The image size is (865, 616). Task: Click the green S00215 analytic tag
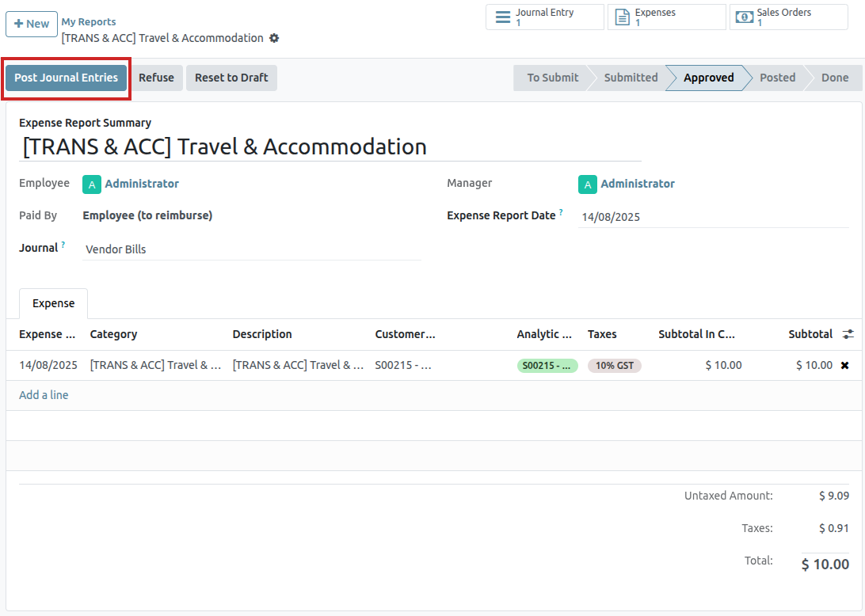(547, 366)
